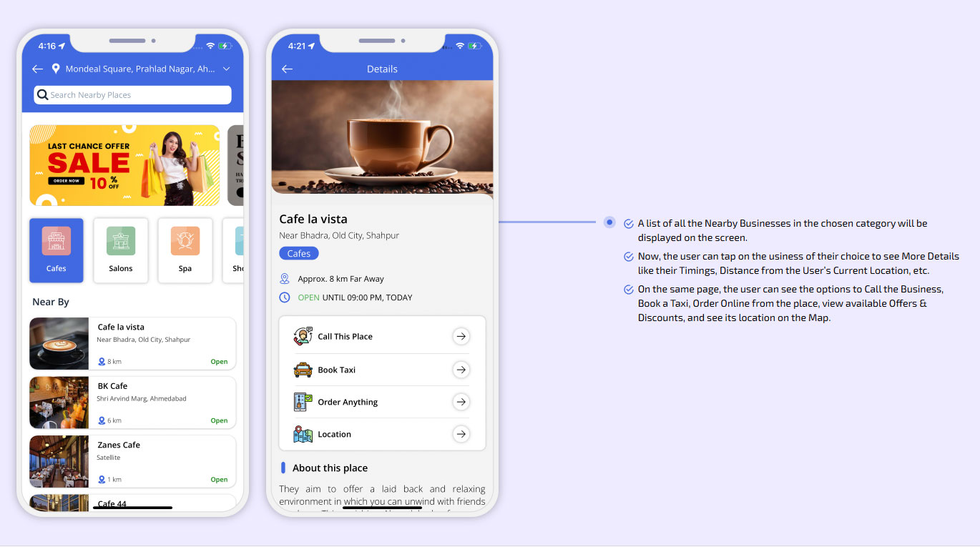The height and width of the screenshot is (547, 980).
Task: Open the BK Cafe listing
Action: pyautogui.click(x=132, y=403)
